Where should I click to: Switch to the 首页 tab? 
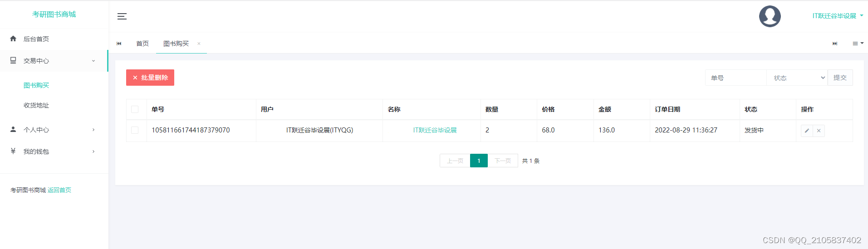coord(142,44)
